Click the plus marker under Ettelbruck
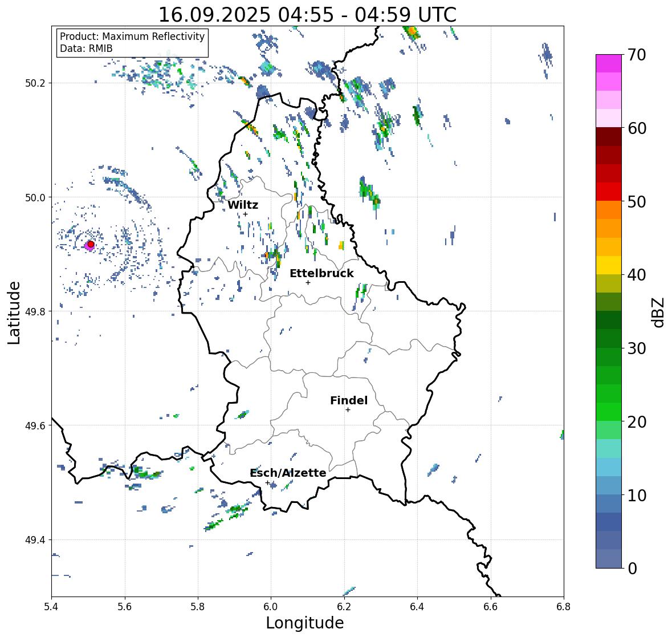 [x=308, y=282]
